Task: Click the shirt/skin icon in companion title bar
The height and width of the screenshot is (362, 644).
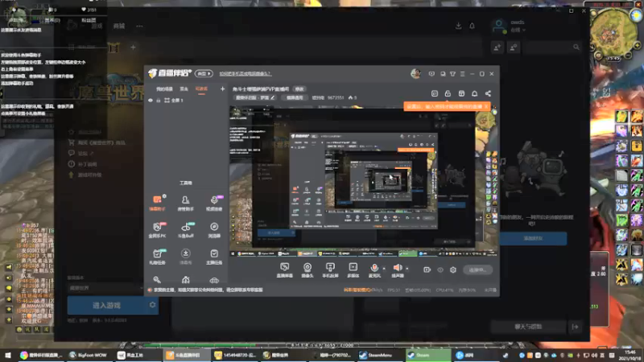Action: pyautogui.click(x=452, y=74)
